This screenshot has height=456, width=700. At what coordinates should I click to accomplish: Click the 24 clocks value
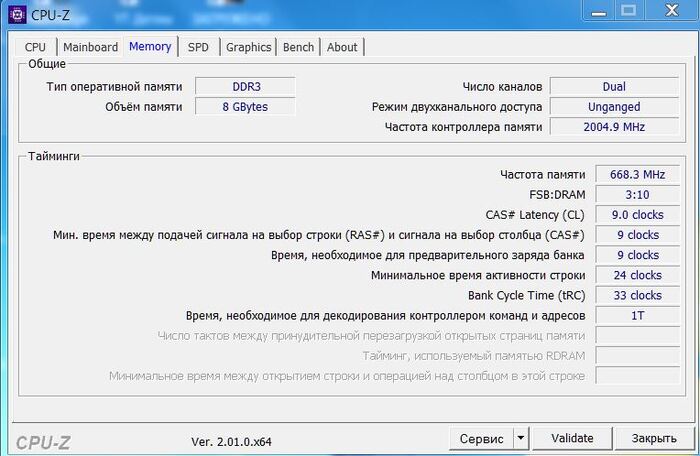click(638, 275)
